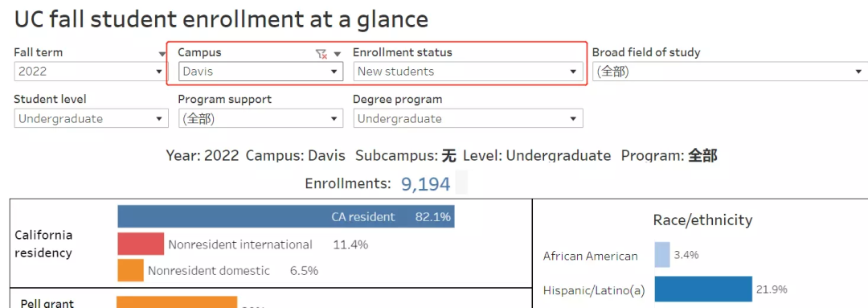Click the dashboard title heading

coord(221,20)
